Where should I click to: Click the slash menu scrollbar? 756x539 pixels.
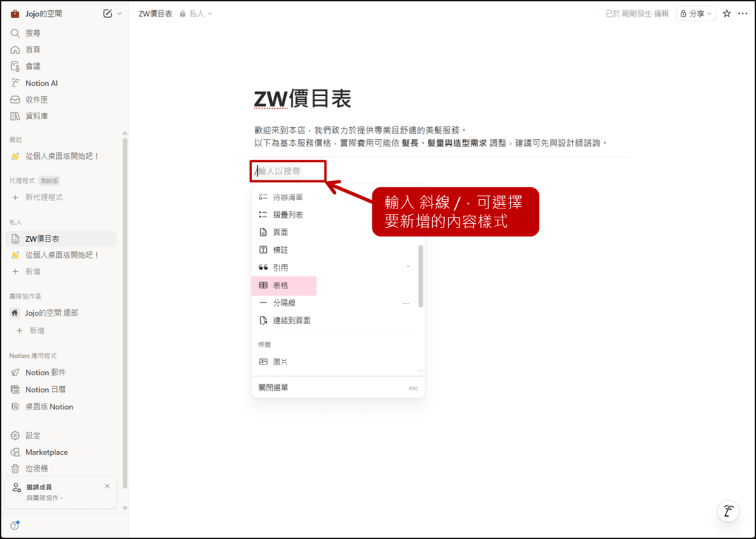(x=420, y=276)
